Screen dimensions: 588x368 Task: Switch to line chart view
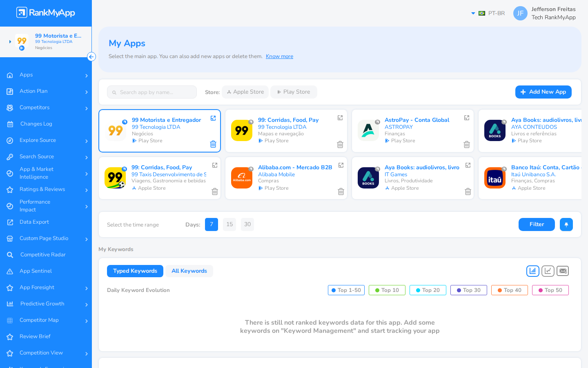(x=548, y=271)
